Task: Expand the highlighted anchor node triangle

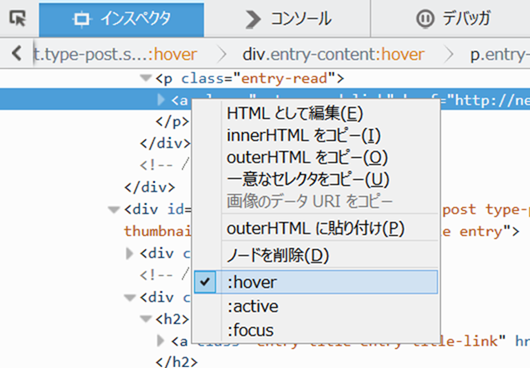Action: coord(161,99)
